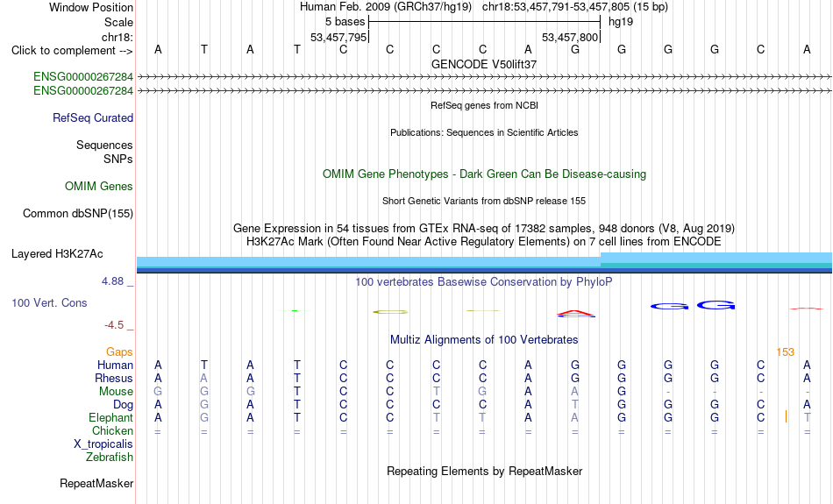Click the 4.88 PhyloP upper value
833x504 pixels.
[112, 281]
